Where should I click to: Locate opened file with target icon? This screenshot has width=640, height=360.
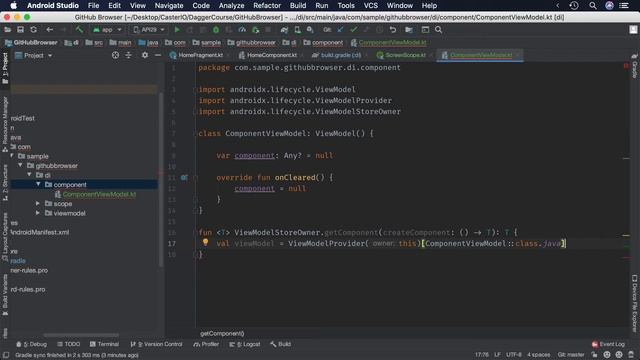tap(116, 55)
